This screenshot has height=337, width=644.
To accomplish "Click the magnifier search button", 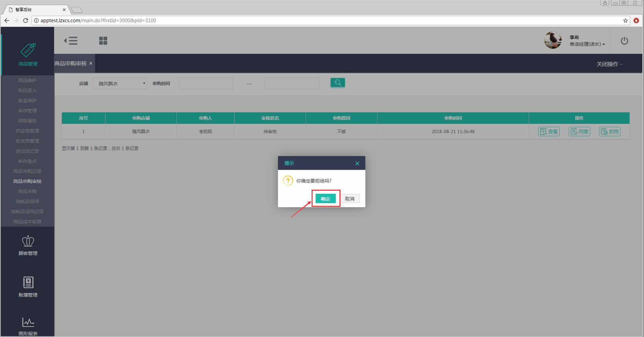I will tap(337, 83).
